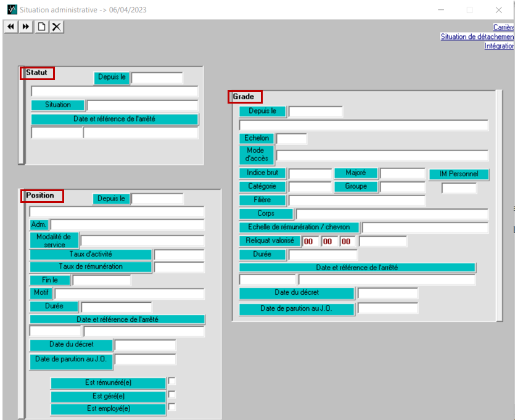This screenshot has height=420, width=515.
Task: Minimize the Situation administrative window
Action: click(440, 10)
